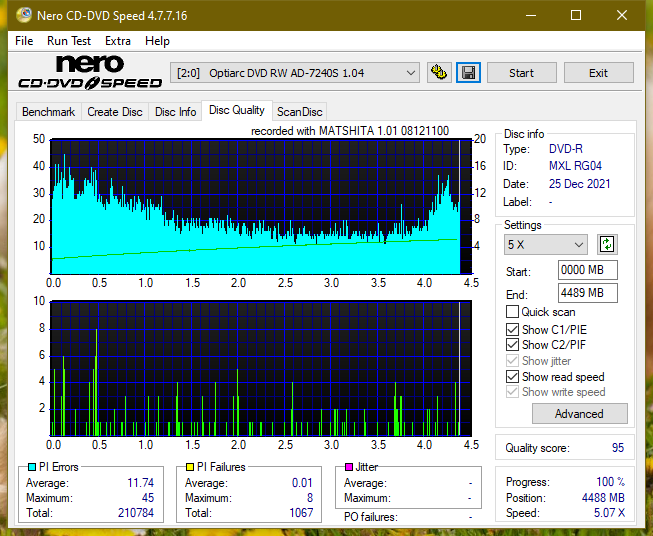This screenshot has height=536, width=653.
Task: Click the recorded with MATSHITA text
Action: pyautogui.click(x=350, y=131)
